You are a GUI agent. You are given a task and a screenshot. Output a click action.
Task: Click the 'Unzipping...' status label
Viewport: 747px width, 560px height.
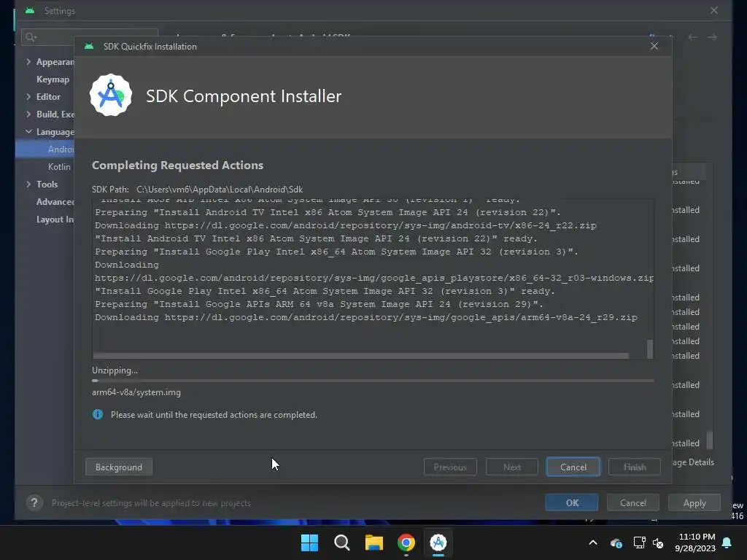tap(115, 370)
